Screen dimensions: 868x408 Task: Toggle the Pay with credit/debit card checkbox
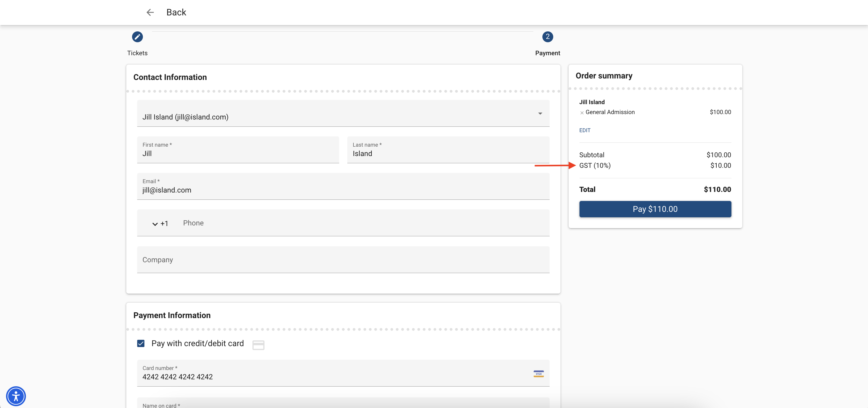coord(141,343)
